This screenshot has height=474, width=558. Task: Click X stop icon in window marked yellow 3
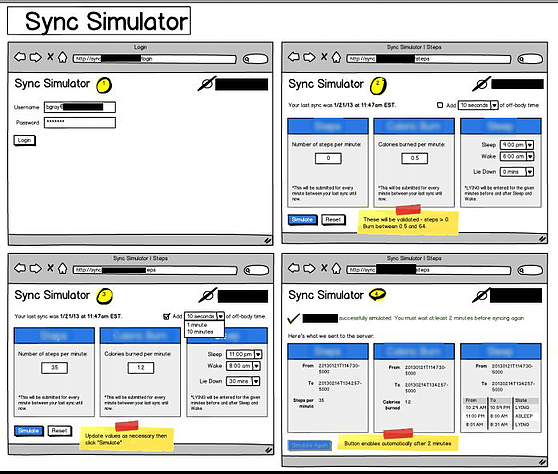pos(51,268)
